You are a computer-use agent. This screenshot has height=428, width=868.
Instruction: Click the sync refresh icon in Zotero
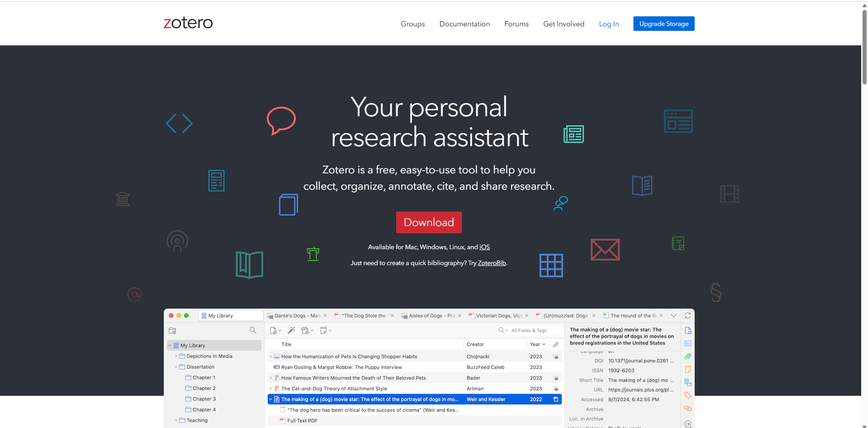click(x=688, y=315)
